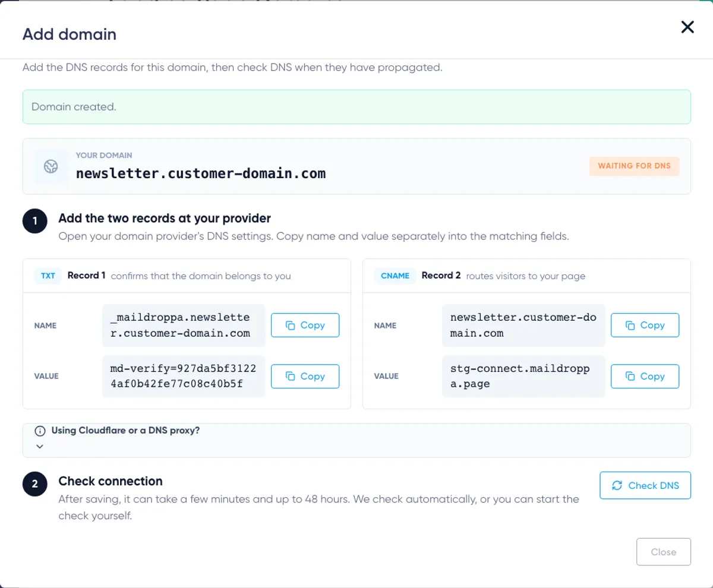Click the Record 1 heading
Screen dimensions: 713x588
point(87,276)
